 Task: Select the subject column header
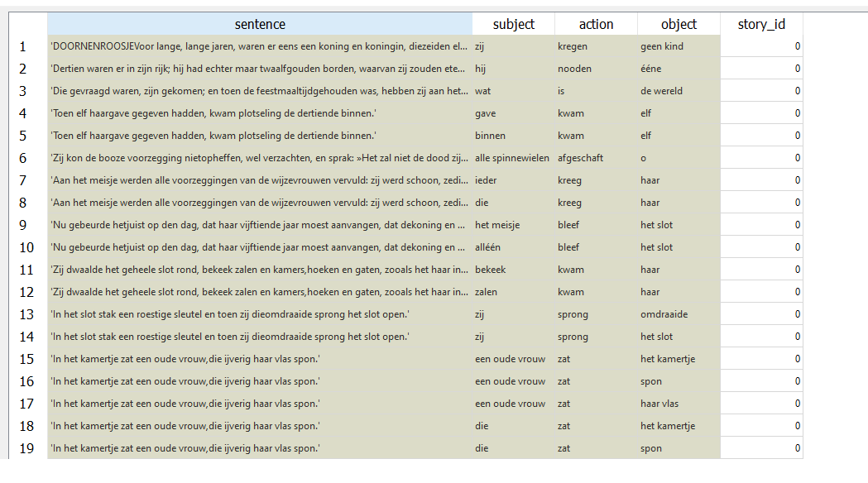[513, 24]
